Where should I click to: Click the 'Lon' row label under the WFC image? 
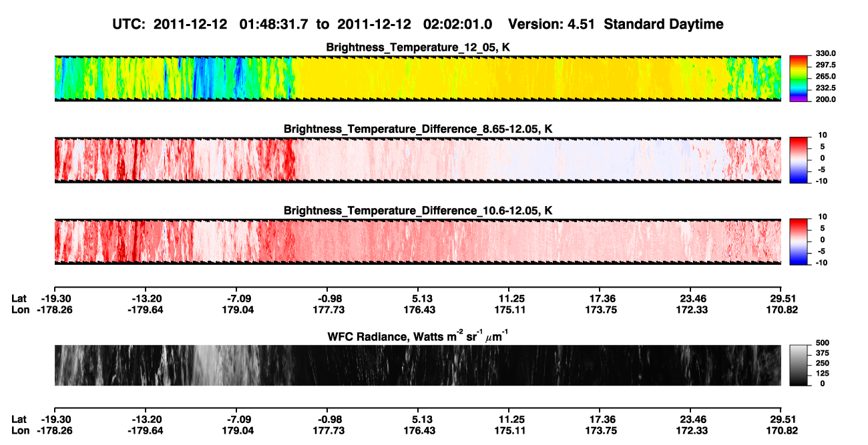tap(20, 430)
